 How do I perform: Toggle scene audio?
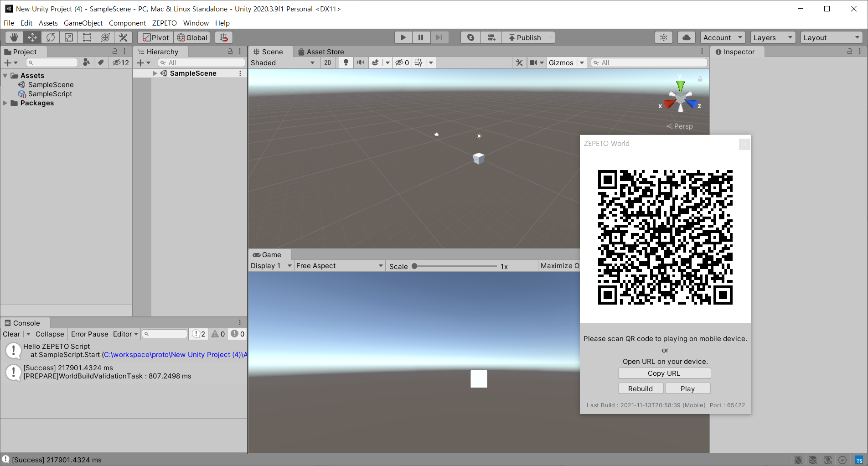pyautogui.click(x=361, y=62)
